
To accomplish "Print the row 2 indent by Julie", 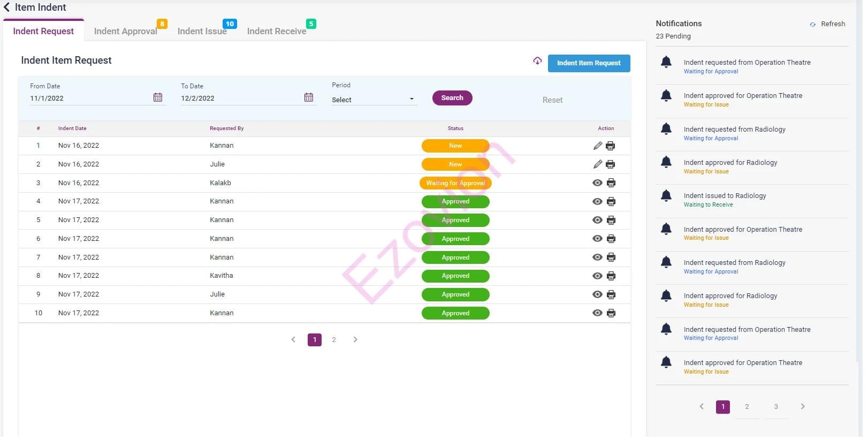I will 611,164.
